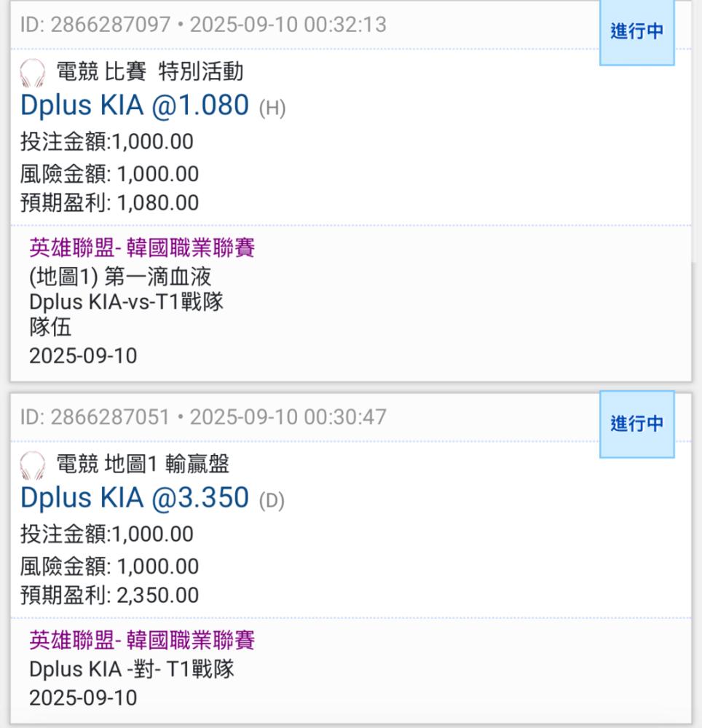Open the Dplus KIA-vs-T1戰隊 match line

point(126,302)
